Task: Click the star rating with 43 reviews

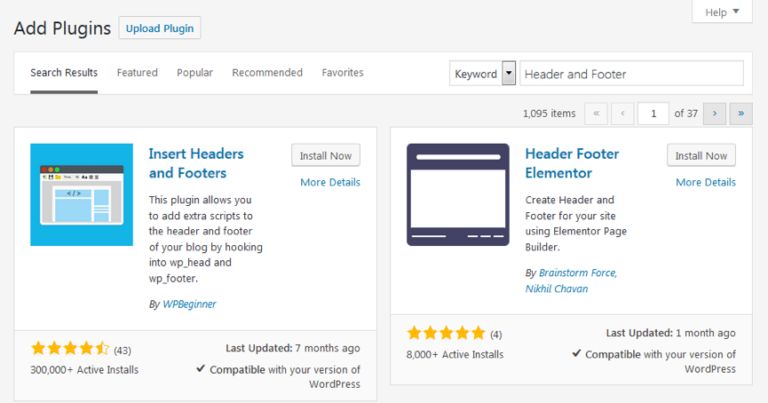Action: coord(70,349)
